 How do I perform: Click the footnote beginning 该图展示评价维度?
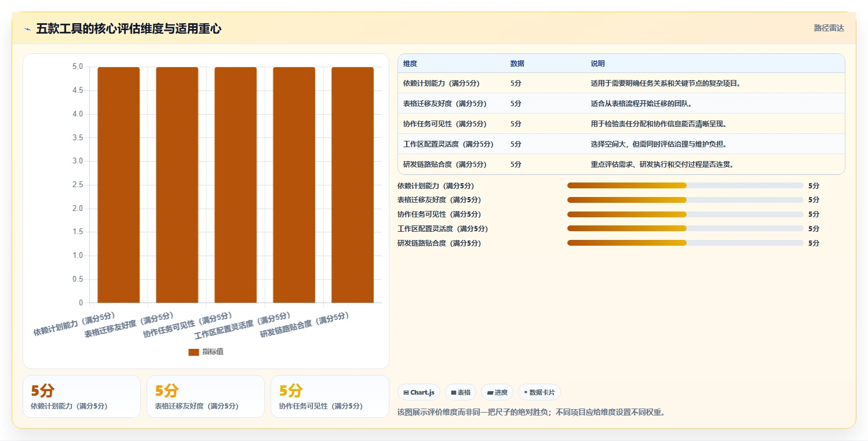[x=531, y=413]
